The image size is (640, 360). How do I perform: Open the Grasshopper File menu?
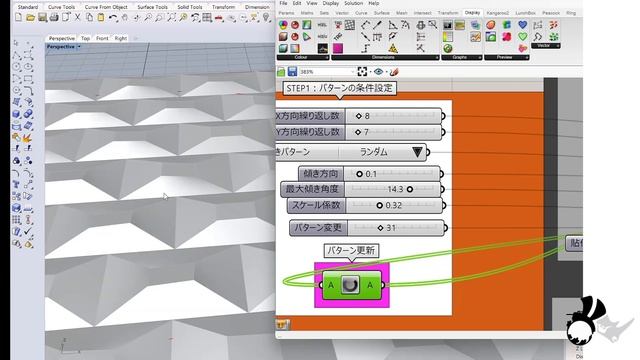coord(283,3)
